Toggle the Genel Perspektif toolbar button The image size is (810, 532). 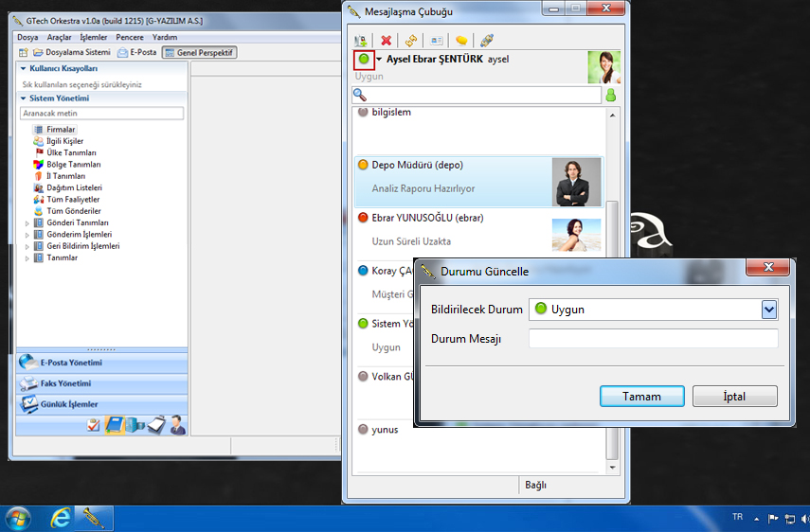(199, 52)
